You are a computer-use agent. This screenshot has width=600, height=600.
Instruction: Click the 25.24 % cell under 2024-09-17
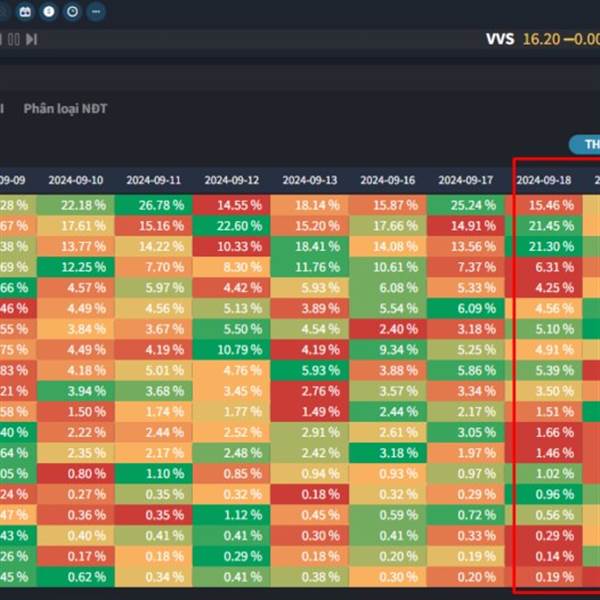click(466, 205)
